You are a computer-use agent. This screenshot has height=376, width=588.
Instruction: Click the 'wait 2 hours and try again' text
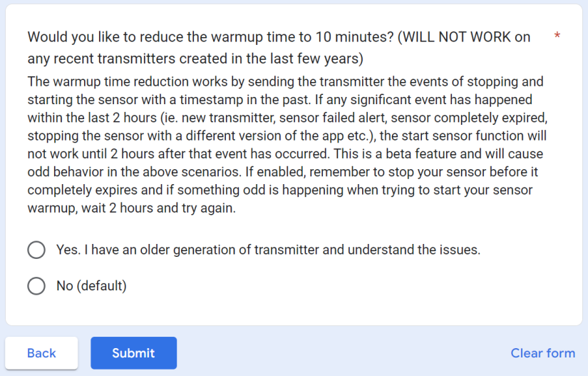click(x=158, y=208)
